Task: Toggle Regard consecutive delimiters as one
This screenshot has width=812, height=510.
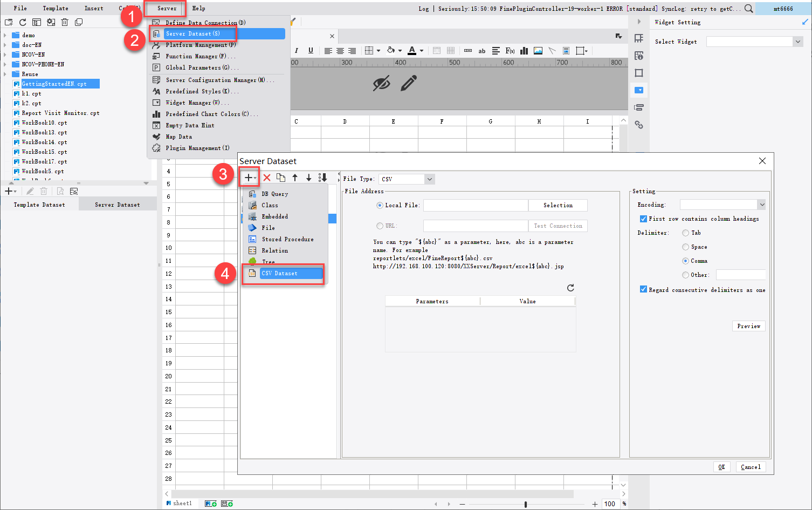Action: click(643, 289)
